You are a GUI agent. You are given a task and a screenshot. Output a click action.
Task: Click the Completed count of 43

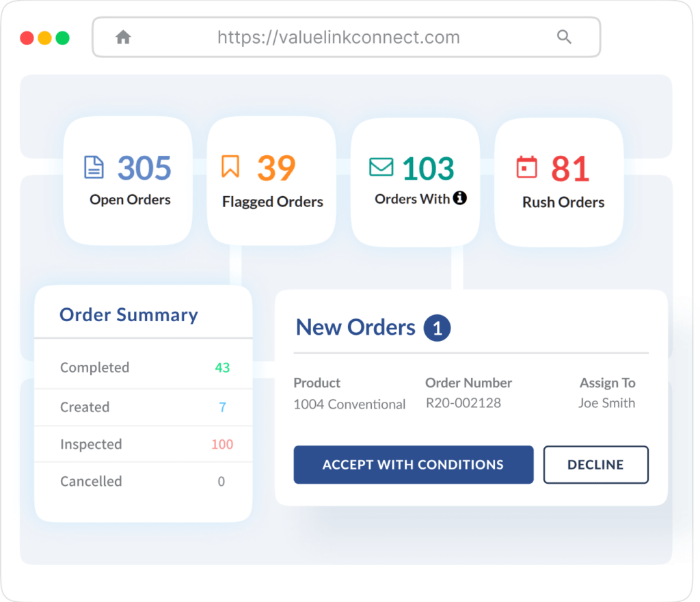click(x=222, y=368)
